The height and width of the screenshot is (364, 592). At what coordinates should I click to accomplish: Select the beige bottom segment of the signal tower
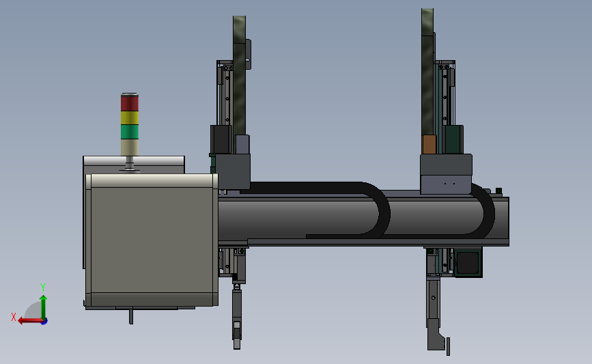coord(130,148)
